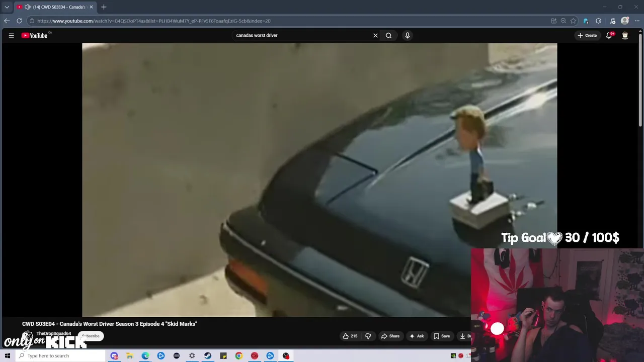Open Google Chrome from taskbar
Viewport: 644px width, 362px height.
tap(238, 355)
